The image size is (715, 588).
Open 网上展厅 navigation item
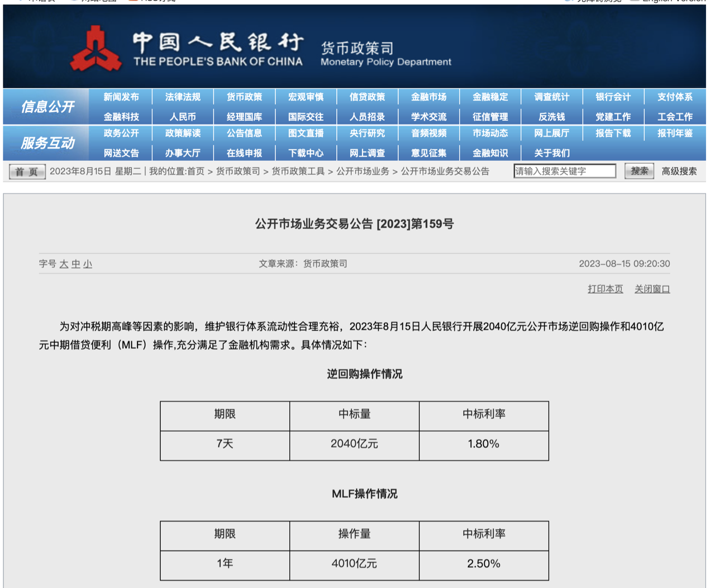(551, 133)
